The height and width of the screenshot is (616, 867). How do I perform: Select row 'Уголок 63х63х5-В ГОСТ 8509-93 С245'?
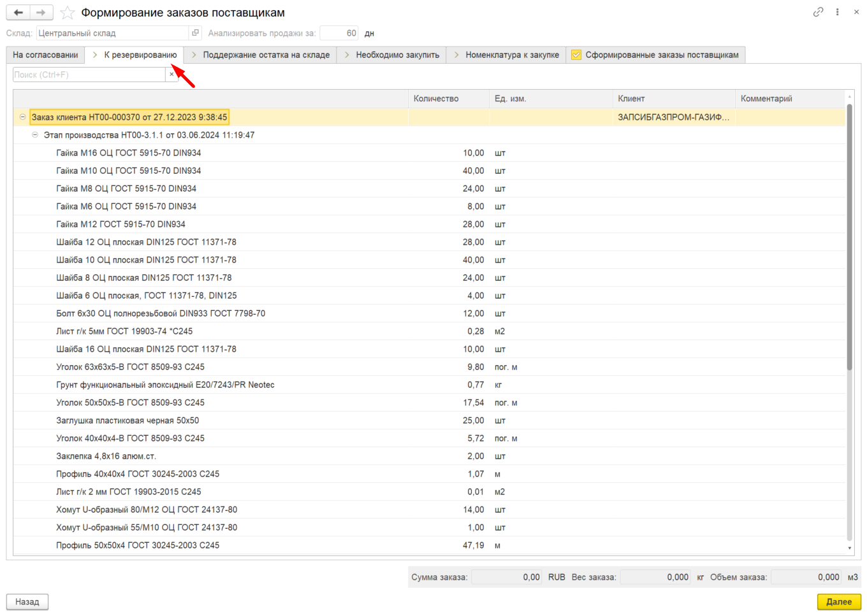pos(430,367)
